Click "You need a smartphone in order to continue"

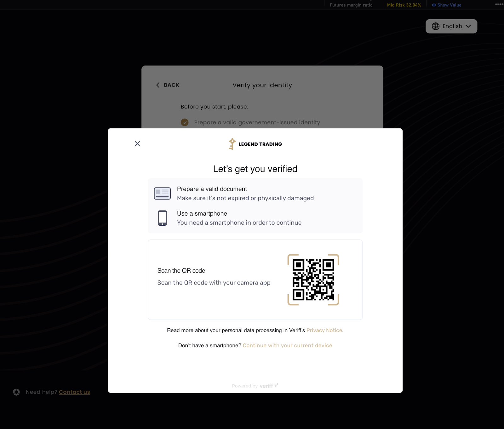coord(239,223)
